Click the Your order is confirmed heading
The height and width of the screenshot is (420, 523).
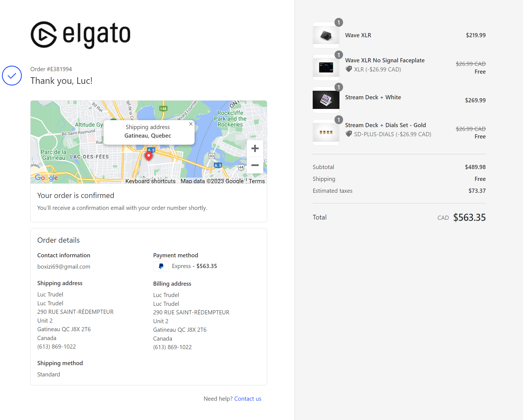click(76, 196)
